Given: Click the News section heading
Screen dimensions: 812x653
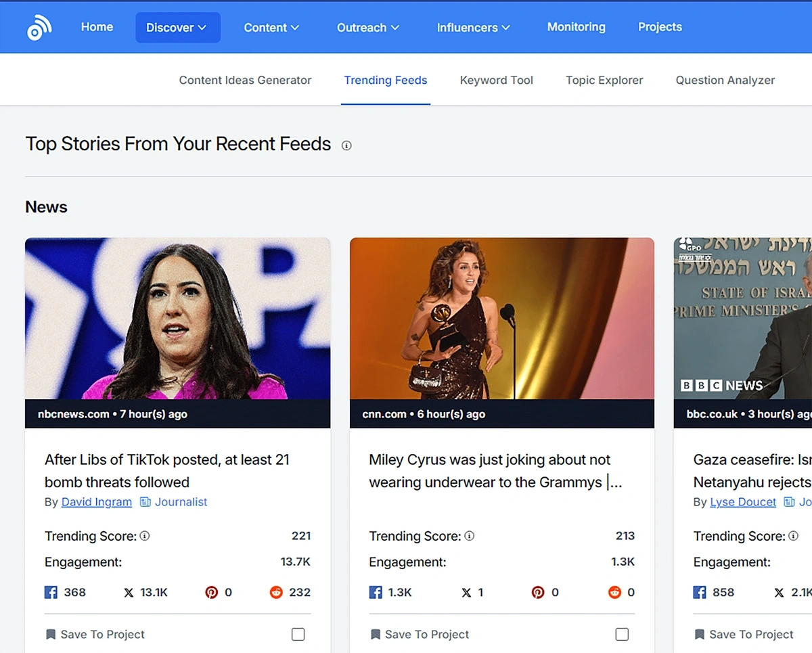Looking at the screenshot, I should tap(46, 207).
